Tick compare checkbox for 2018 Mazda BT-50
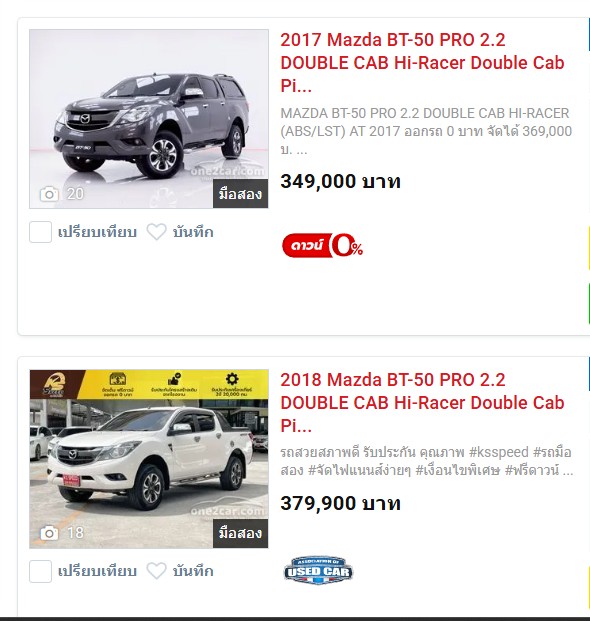 [40, 571]
